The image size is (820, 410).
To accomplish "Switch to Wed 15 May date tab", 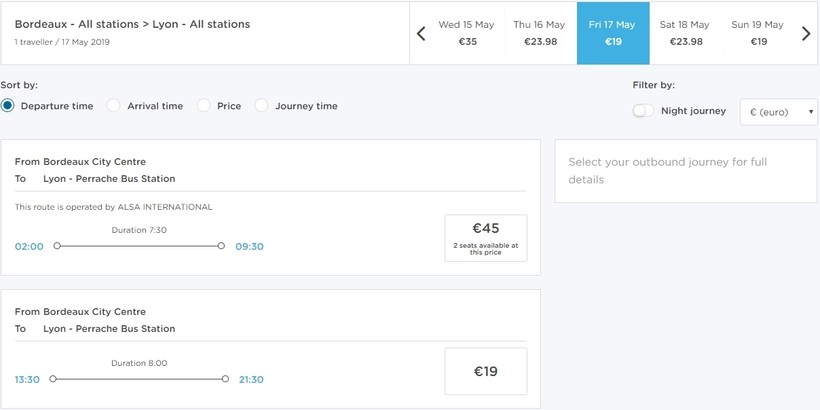I will tap(468, 33).
